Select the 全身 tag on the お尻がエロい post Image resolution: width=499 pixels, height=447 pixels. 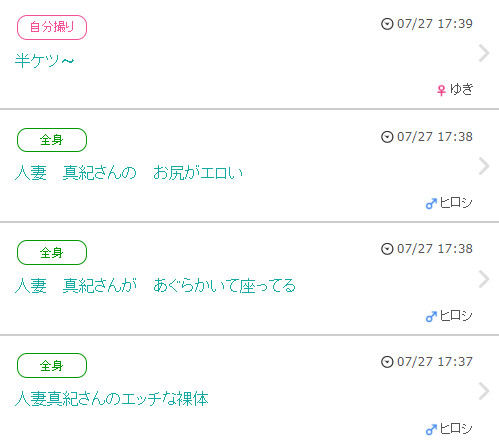(x=52, y=140)
